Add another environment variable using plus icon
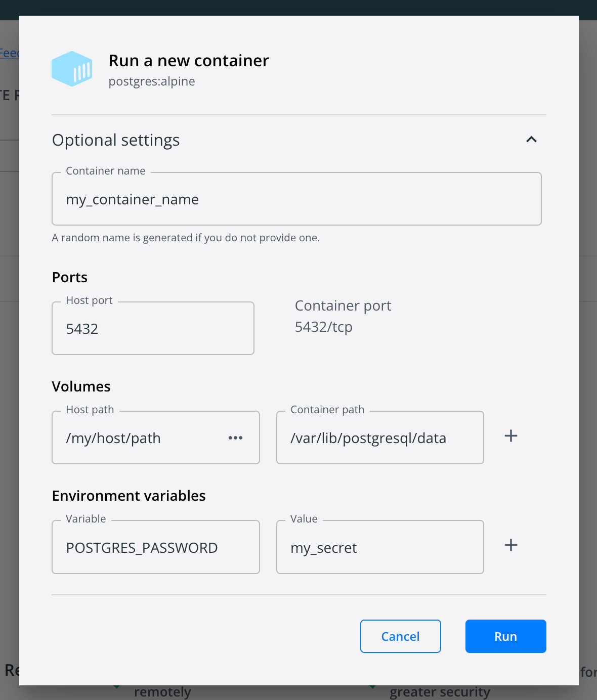Viewport: 597px width, 700px height. pos(511,545)
